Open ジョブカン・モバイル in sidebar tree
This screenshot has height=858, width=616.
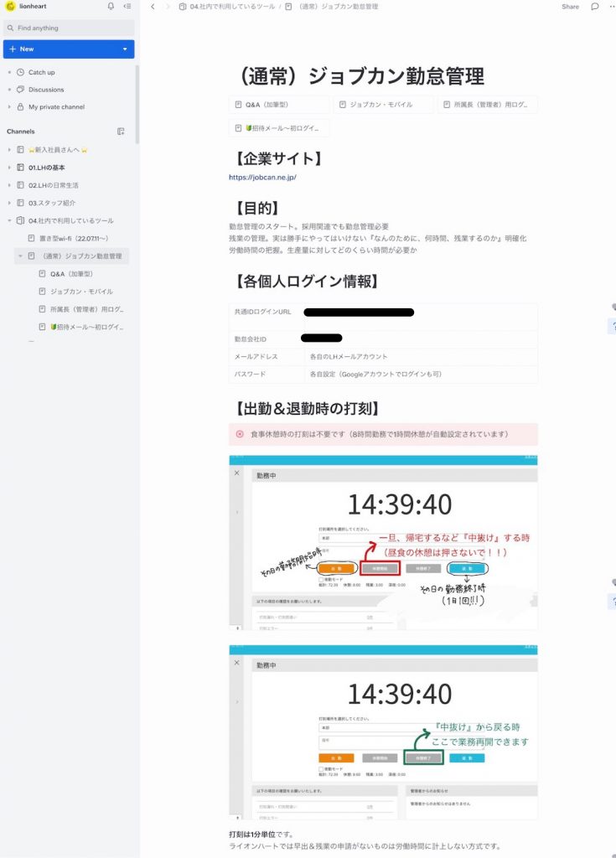tap(81, 292)
